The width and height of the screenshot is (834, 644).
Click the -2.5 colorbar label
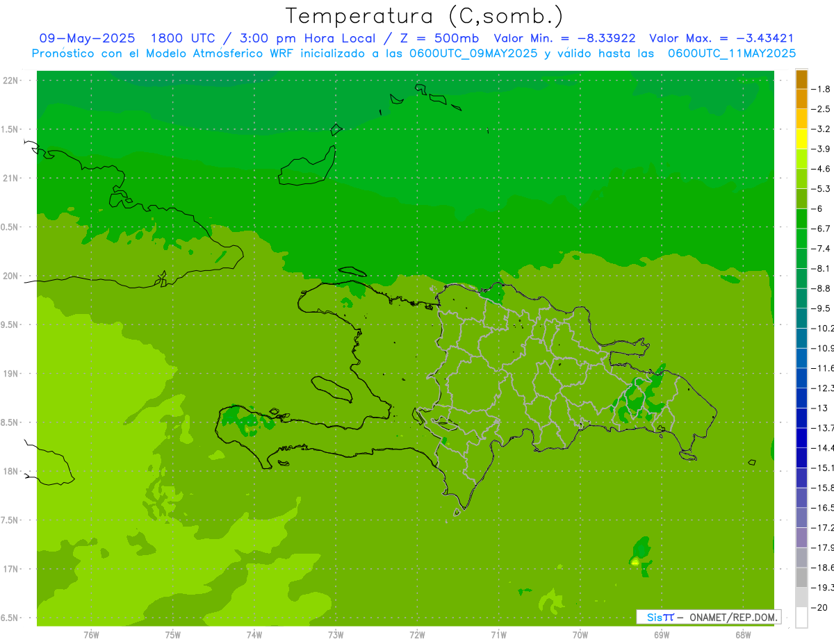coord(820,109)
